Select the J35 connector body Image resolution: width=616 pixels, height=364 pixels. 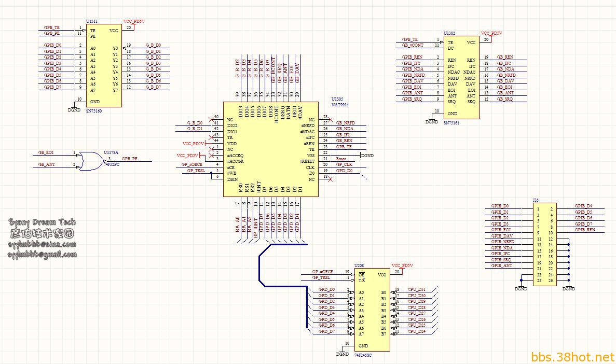point(545,244)
